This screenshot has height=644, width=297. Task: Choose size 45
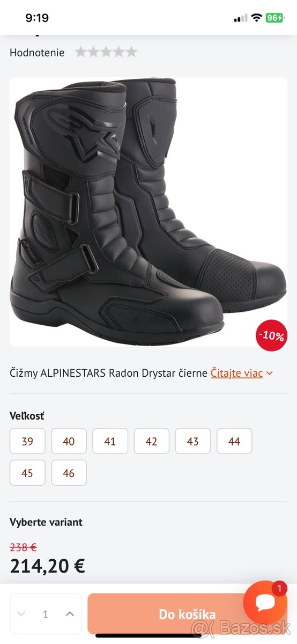coord(27,473)
